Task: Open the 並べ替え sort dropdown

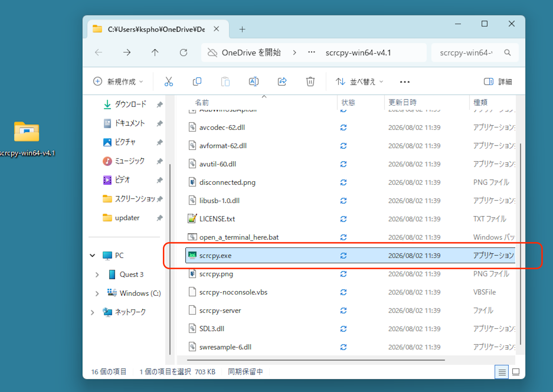Action: [359, 82]
